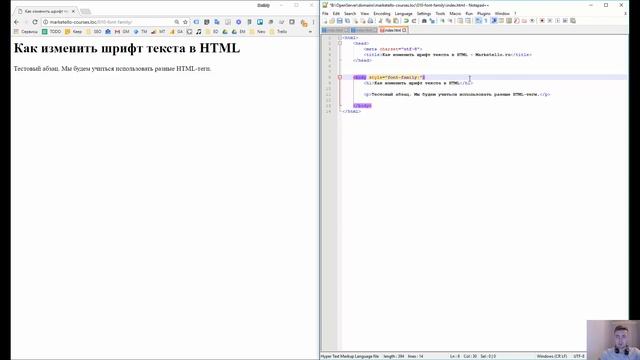Create a new file in Notepad++ toolbar
The image size is (640, 360).
click(325, 21)
